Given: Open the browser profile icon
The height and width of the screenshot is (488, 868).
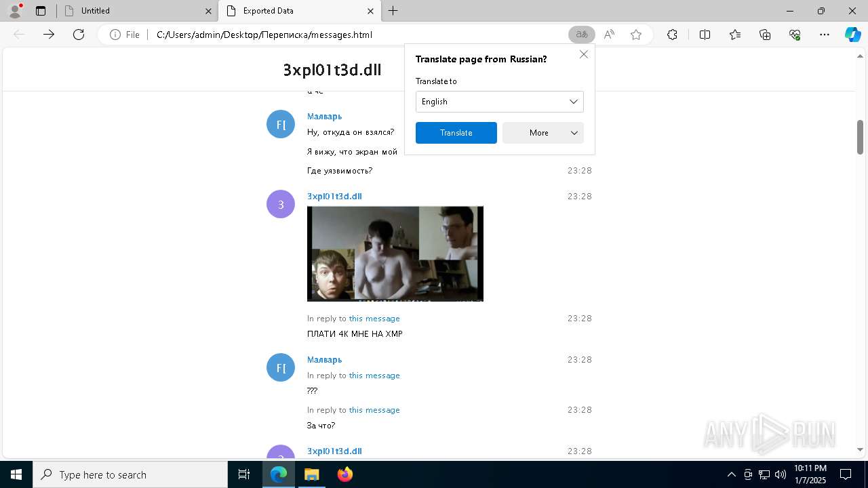Looking at the screenshot, I should pyautogui.click(x=14, y=11).
